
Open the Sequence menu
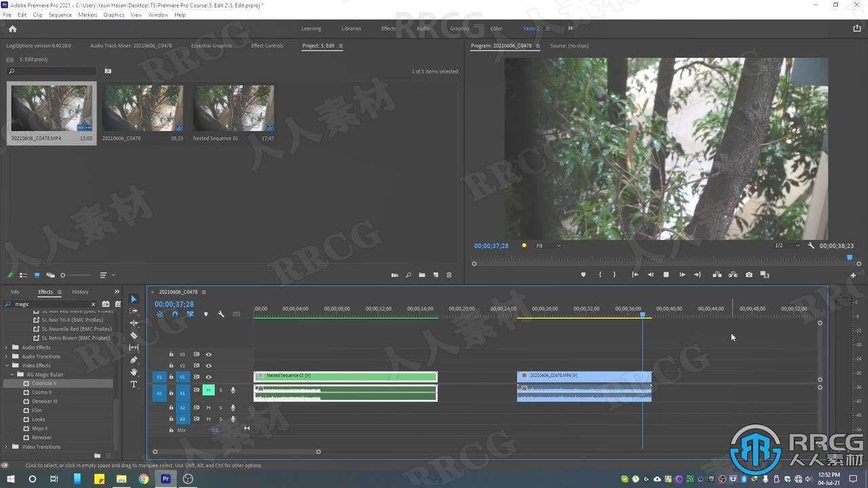point(60,14)
